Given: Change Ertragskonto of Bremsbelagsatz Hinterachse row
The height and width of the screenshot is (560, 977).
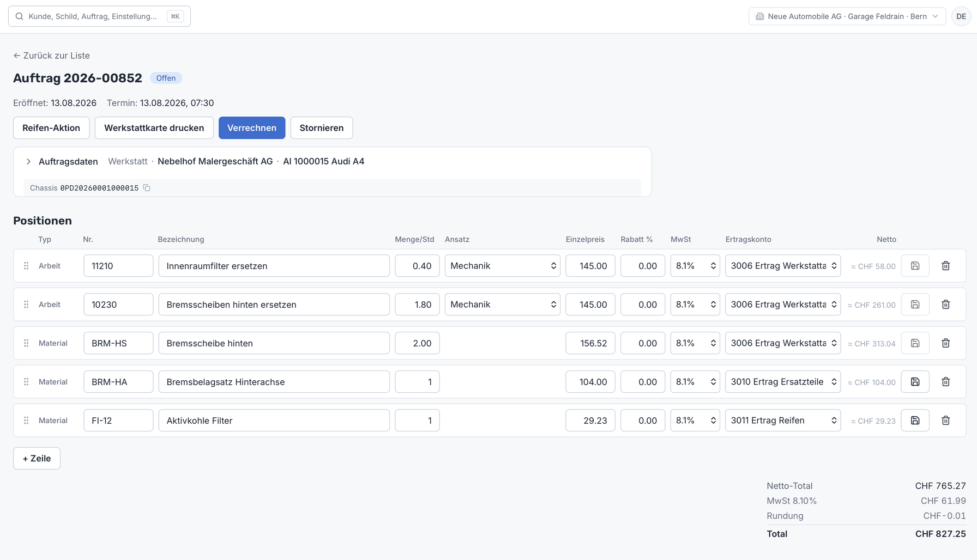Looking at the screenshot, I should tap(783, 382).
